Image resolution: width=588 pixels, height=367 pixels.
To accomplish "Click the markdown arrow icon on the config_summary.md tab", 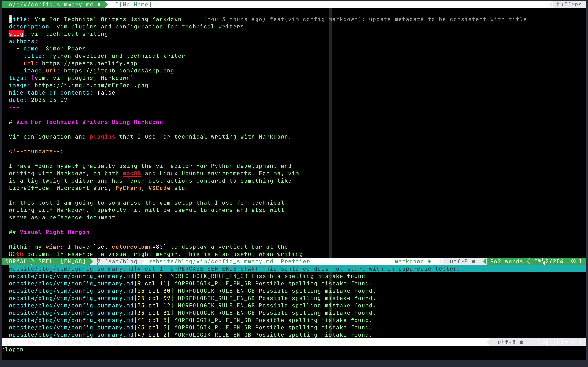I will tap(99, 4).
